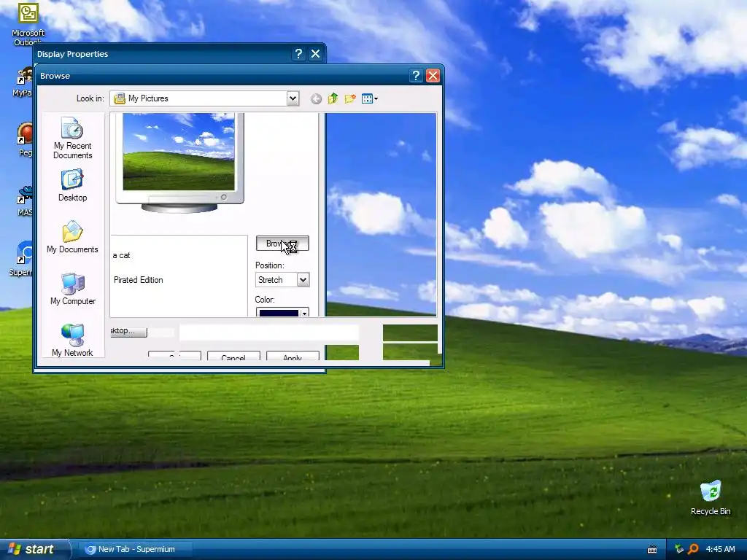
Task: Select 'Pirated Edition' background entry
Action: [x=138, y=280]
